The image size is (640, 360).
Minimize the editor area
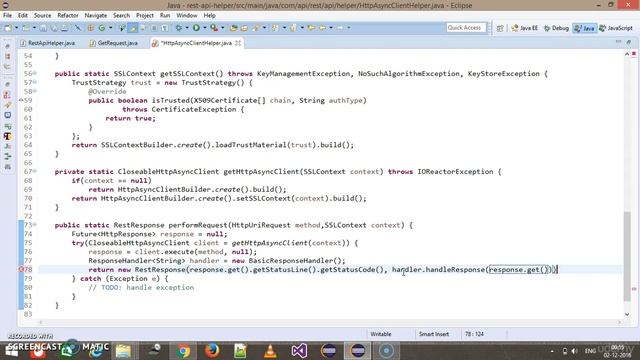618,42
